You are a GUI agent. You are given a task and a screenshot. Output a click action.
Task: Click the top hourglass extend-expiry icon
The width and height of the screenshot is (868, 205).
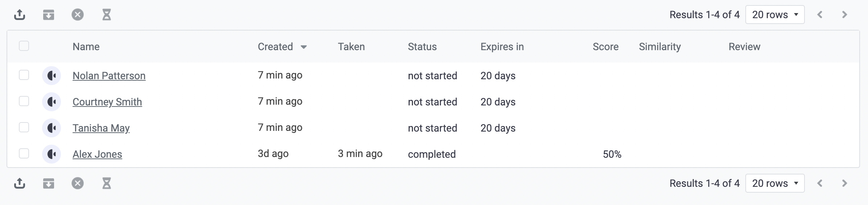tap(107, 15)
